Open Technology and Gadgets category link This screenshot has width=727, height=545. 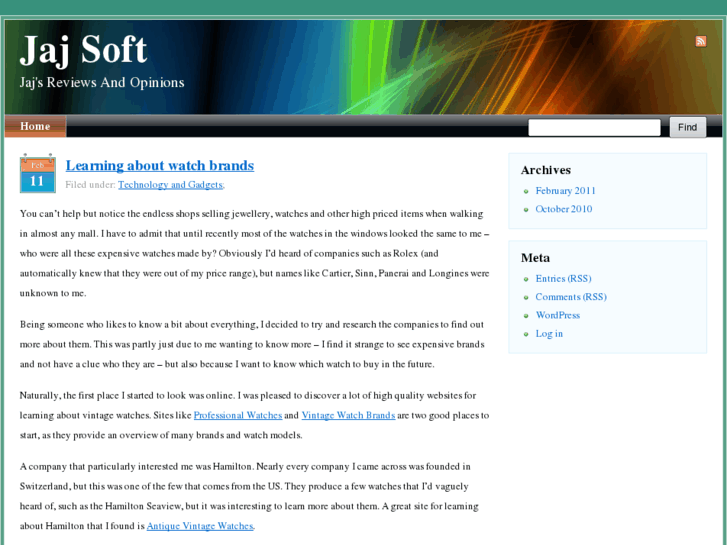[x=170, y=185]
